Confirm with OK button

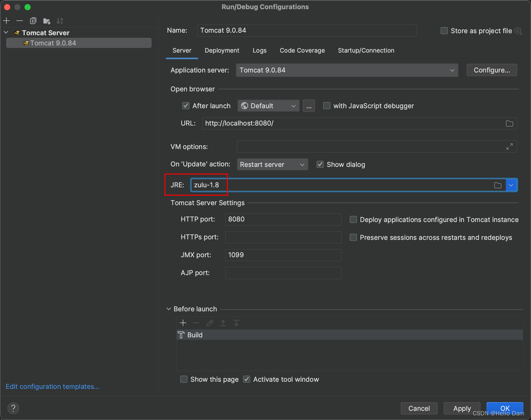point(505,408)
